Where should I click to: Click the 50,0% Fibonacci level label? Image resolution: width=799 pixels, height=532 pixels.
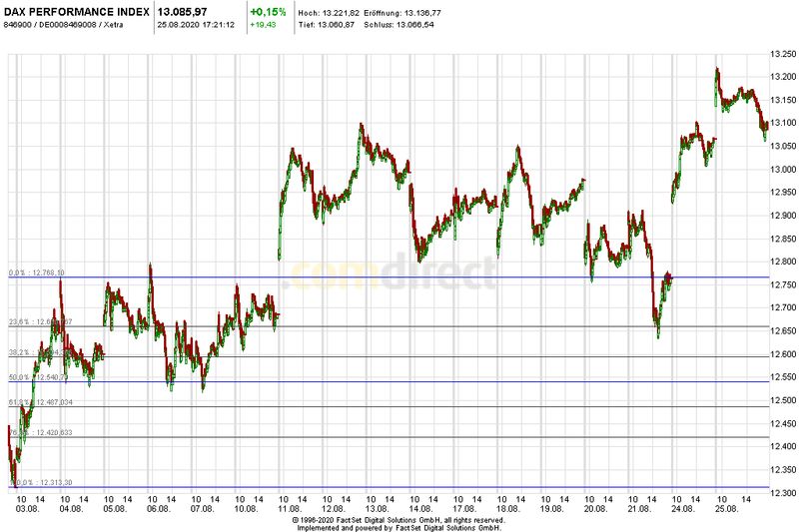[38, 377]
